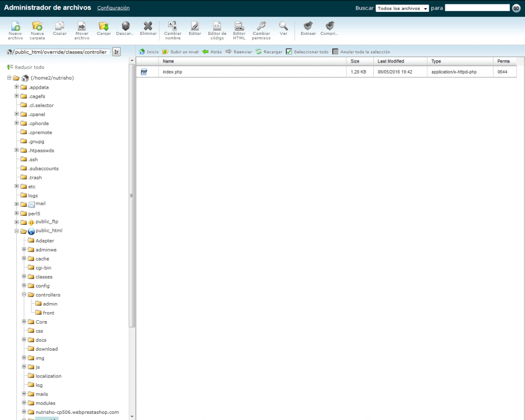Select the index.php file name
525x420 pixels.
tap(172, 72)
